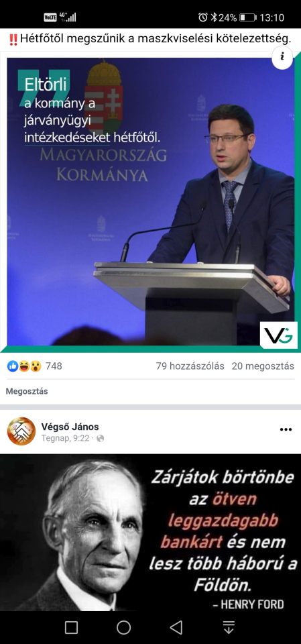Tap the VG logo on image

click(278, 335)
